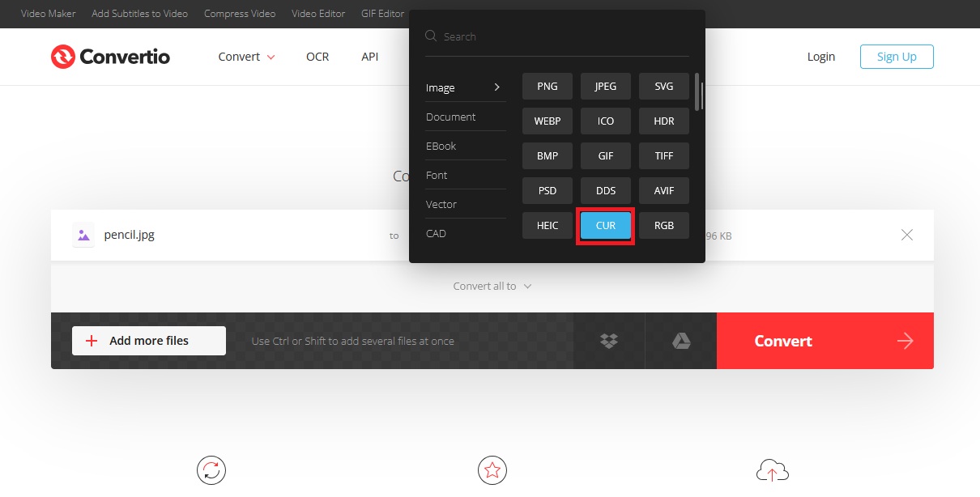Image resolution: width=980 pixels, height=497 pixels.
Task: Choose SVG output format
Action: point(664,87)
